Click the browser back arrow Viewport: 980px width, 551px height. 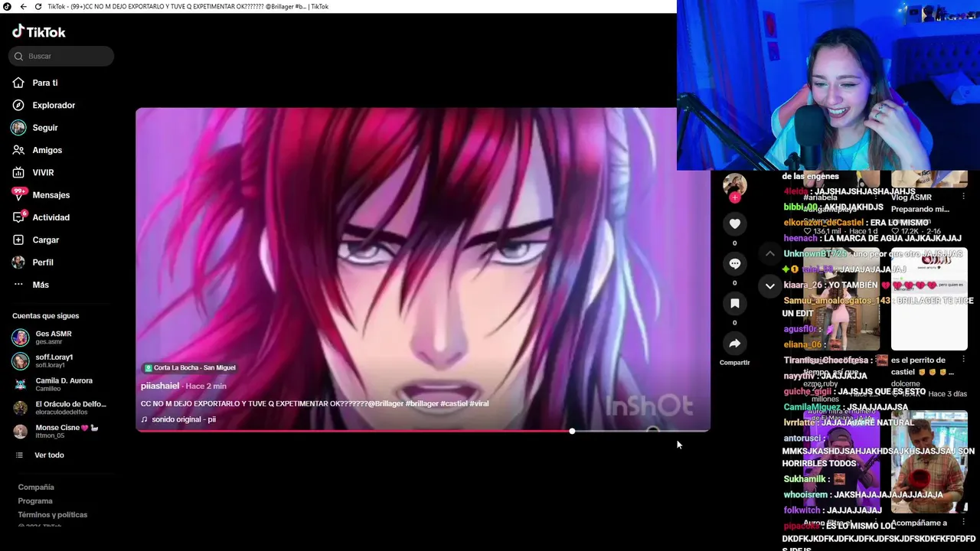23,6
